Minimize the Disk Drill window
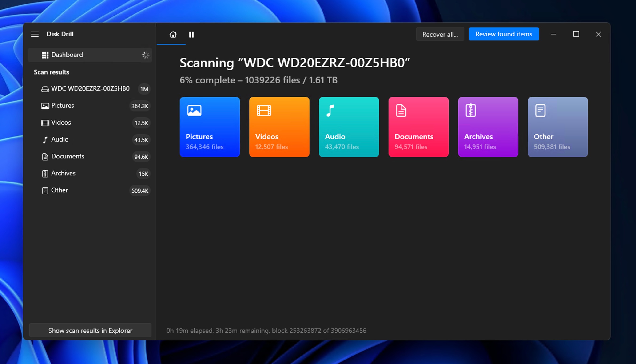Screen dimensions: 636x364 [553, 34]
